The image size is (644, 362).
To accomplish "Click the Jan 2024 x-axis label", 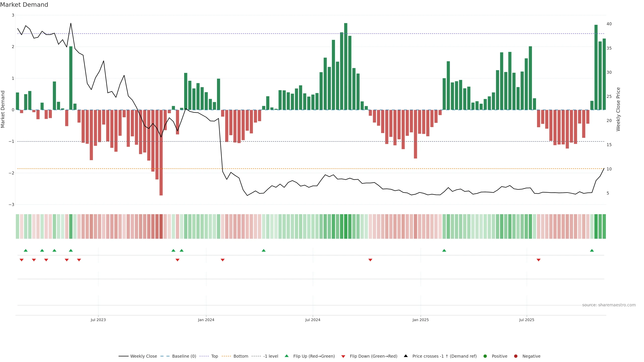I will coord(206,320).
